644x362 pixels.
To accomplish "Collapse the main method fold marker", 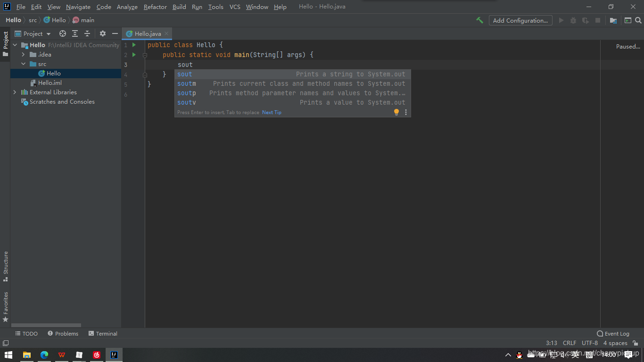I will 145,55.
